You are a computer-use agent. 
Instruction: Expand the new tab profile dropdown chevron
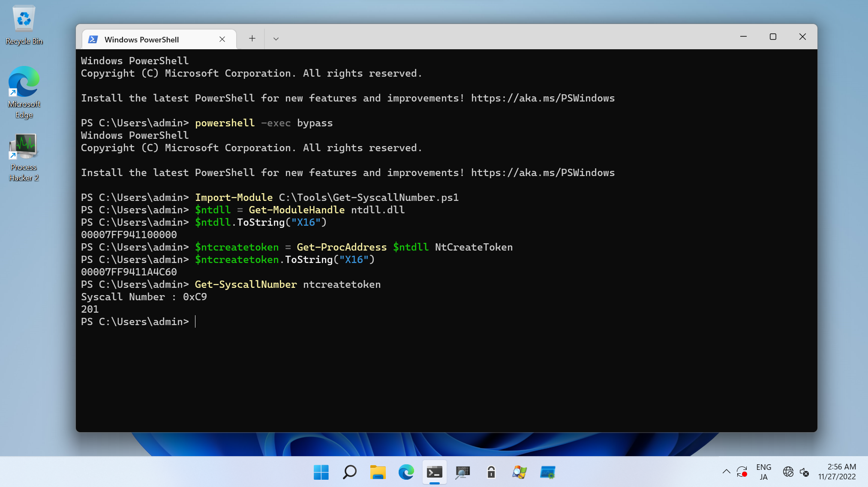(276, 39)
